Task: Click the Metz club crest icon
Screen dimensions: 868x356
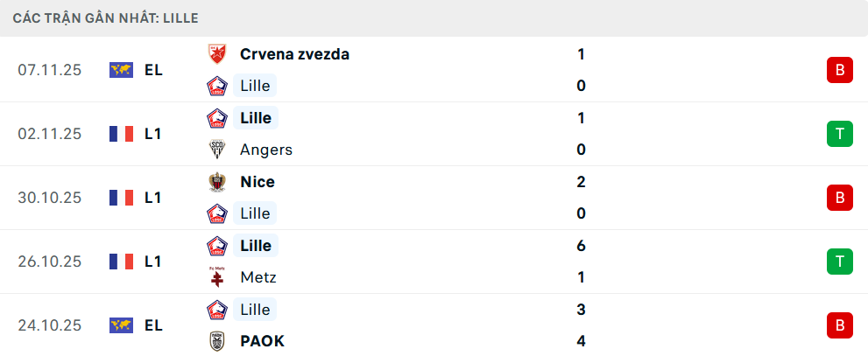Action: tap(216, 277)
